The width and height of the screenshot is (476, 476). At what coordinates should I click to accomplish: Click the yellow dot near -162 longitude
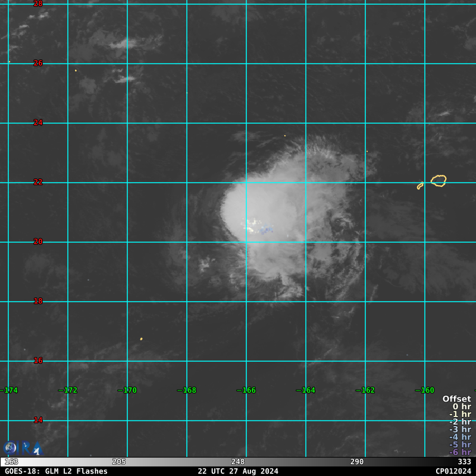[367, 151]
